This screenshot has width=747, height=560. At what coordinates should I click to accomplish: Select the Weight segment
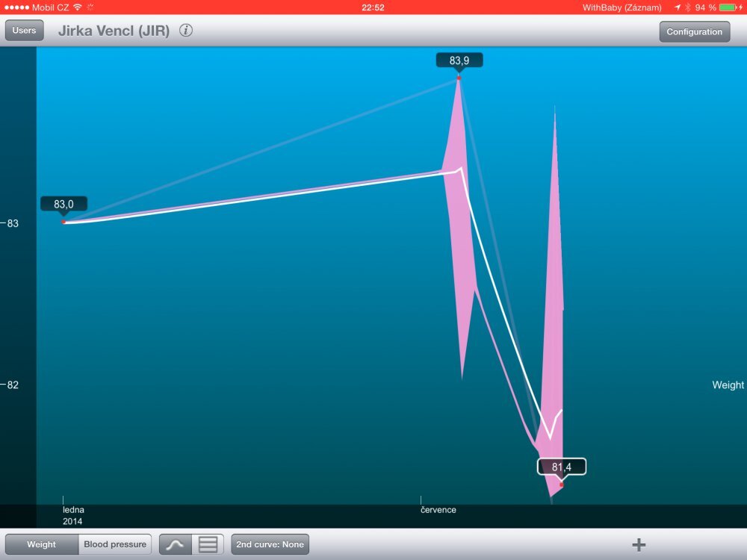42,544
